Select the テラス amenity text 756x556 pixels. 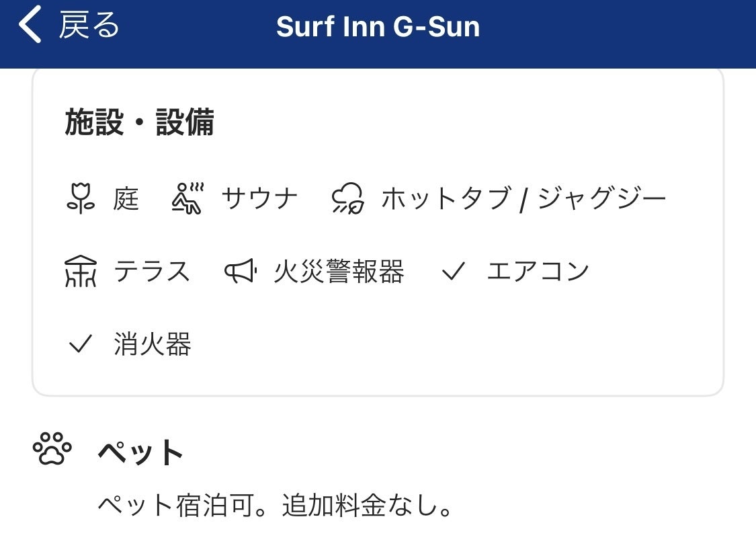point(152,272)
